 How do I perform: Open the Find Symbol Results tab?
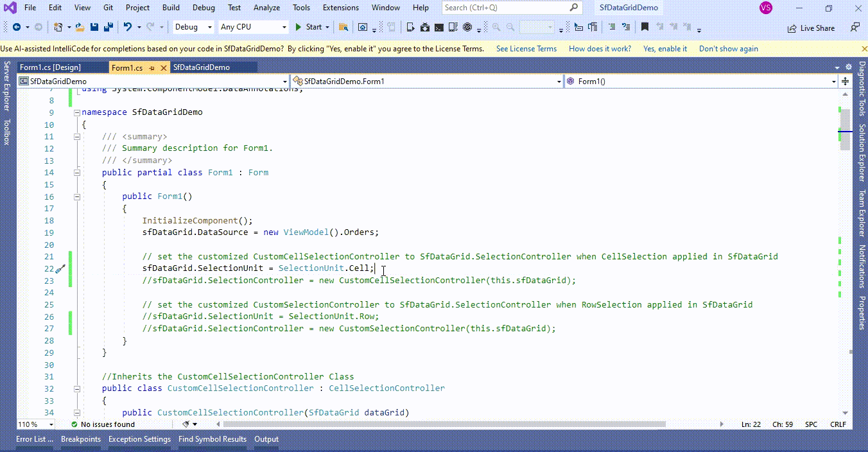click(213, 439)
